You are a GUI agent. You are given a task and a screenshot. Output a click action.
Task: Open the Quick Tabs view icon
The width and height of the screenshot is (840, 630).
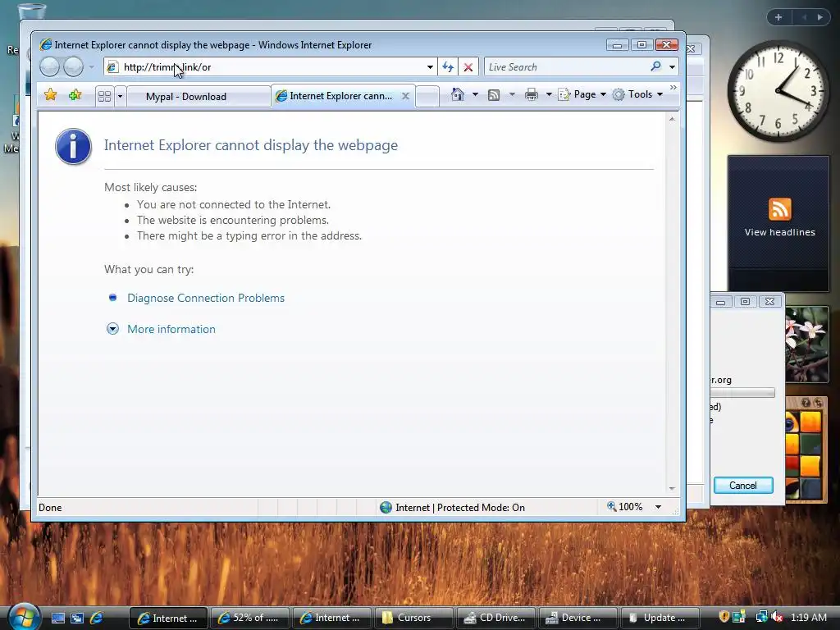[104, 97]
